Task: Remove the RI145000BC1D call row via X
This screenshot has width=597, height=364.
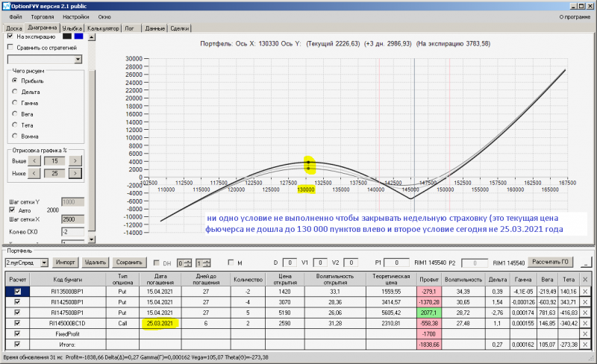Action: (x=586, y=323)
